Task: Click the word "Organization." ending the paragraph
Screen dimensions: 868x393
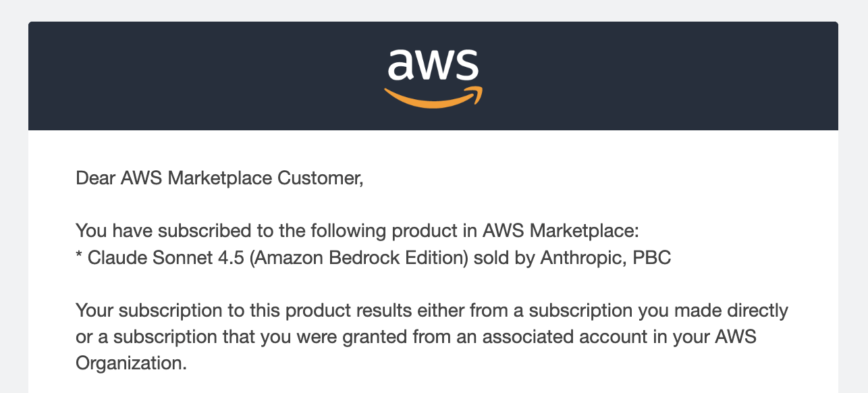Action: (x=130, y=363)
